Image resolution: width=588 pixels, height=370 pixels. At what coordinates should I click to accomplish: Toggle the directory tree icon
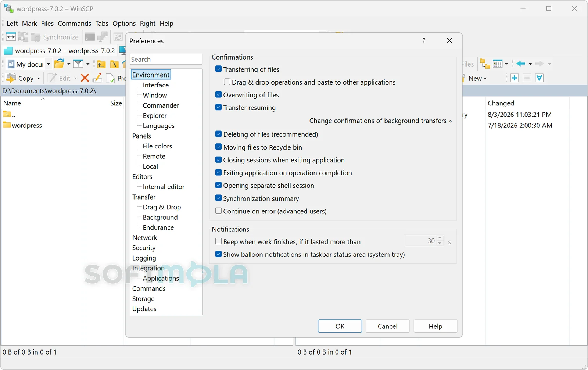point(485,64)
